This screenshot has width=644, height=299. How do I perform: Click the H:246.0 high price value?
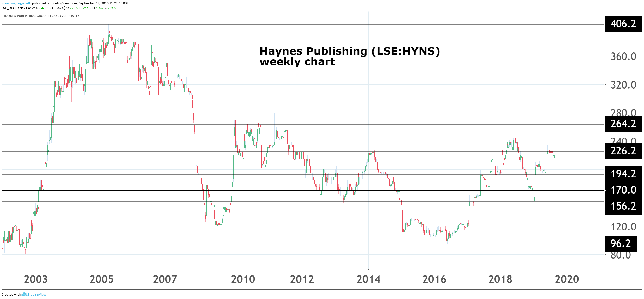pyautogui.click(x=85, y=8)
